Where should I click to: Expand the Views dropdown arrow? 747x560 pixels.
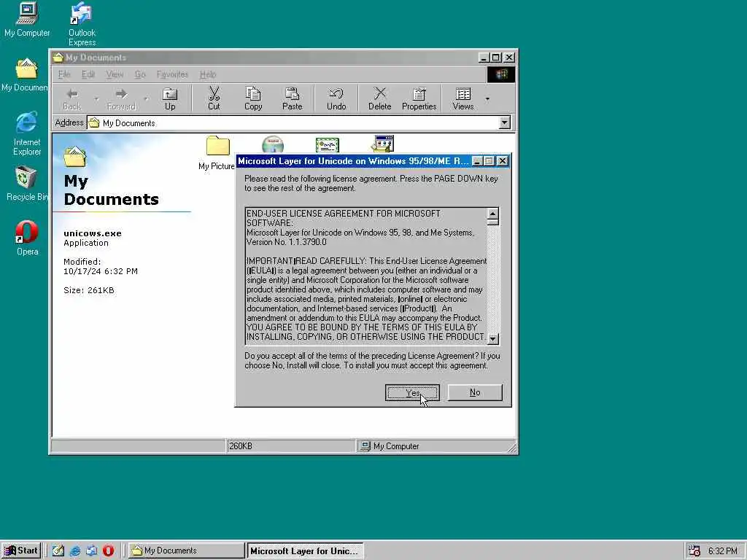pos(487,98)
